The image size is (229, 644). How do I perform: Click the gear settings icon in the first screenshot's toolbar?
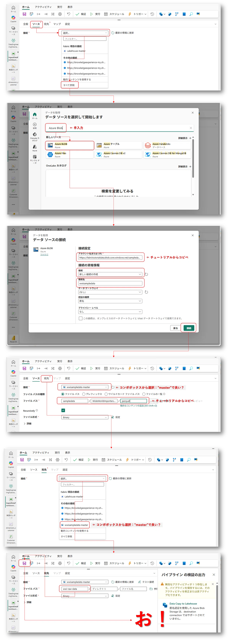[x=60, y=14]
